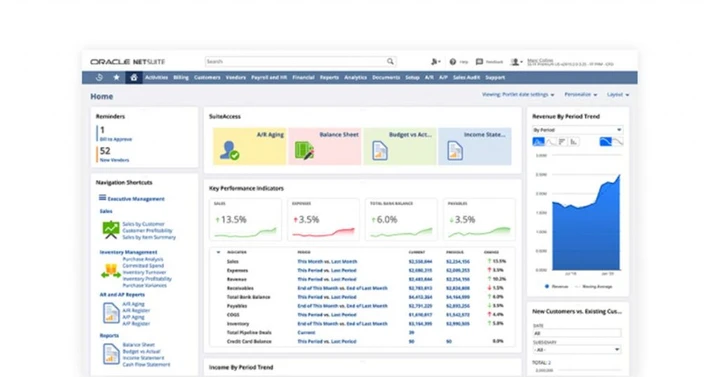Screen dimensions: 720x377
Task: Toggle the plain moving average line icon
Action: 618,142
